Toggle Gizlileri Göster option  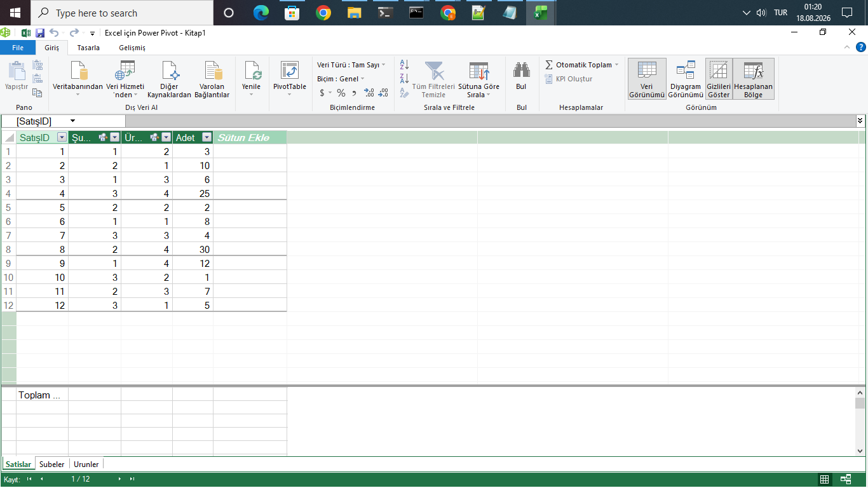(719, 79)
